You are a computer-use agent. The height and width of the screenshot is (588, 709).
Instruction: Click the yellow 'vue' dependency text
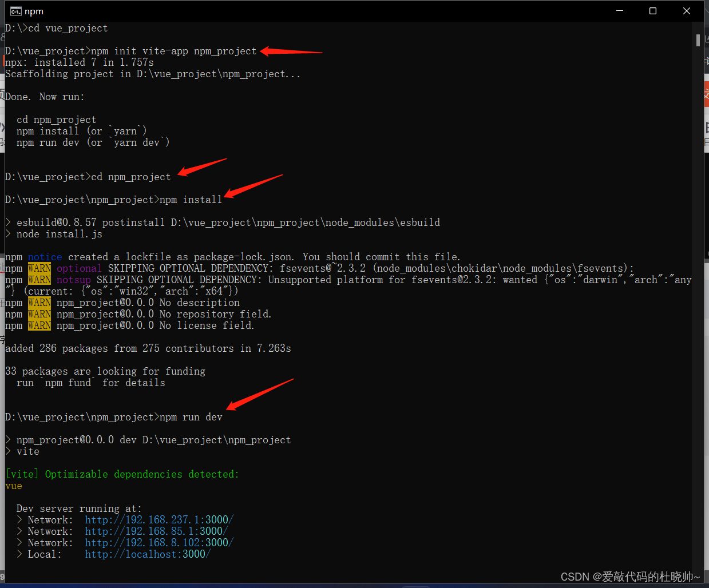[x=14, y=486]
